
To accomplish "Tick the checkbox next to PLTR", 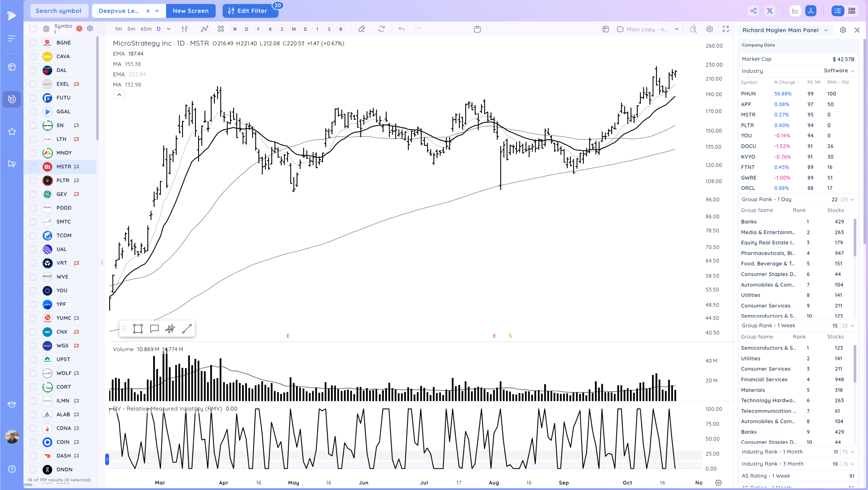I will (33, 180).
